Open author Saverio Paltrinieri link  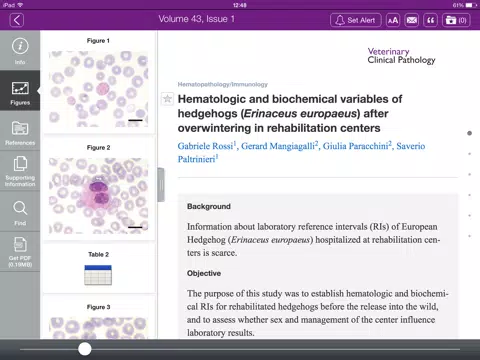click(x=301, y=153)
